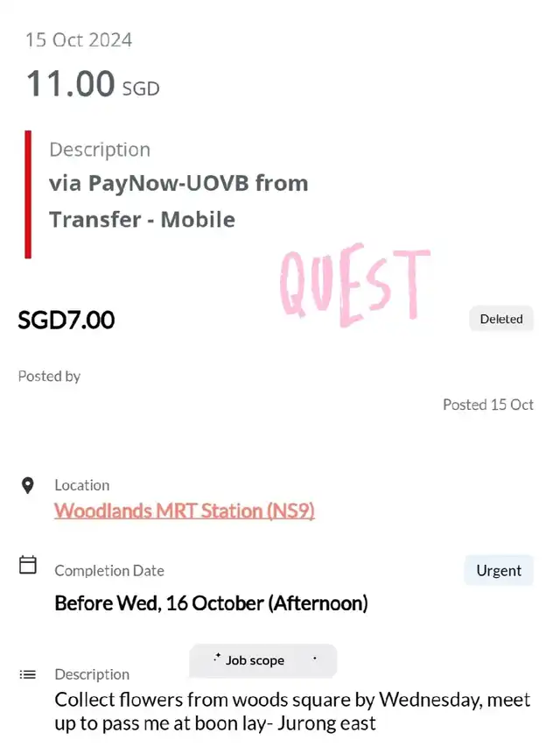Click the dot on the right of Job scope

click(315, 659)
